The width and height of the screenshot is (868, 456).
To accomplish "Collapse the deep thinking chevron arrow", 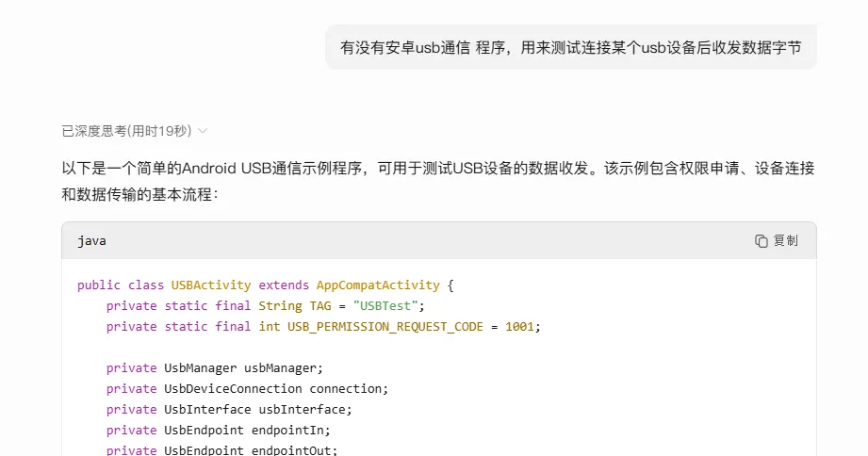I will pyautogui.click(x=203, y=131).
